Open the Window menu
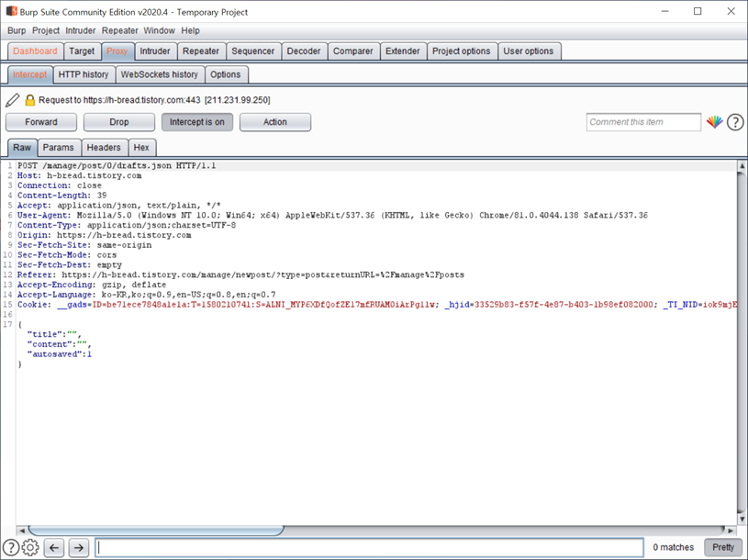The width and height of the screenshot is (748, 560). click(x=160, y=30)
